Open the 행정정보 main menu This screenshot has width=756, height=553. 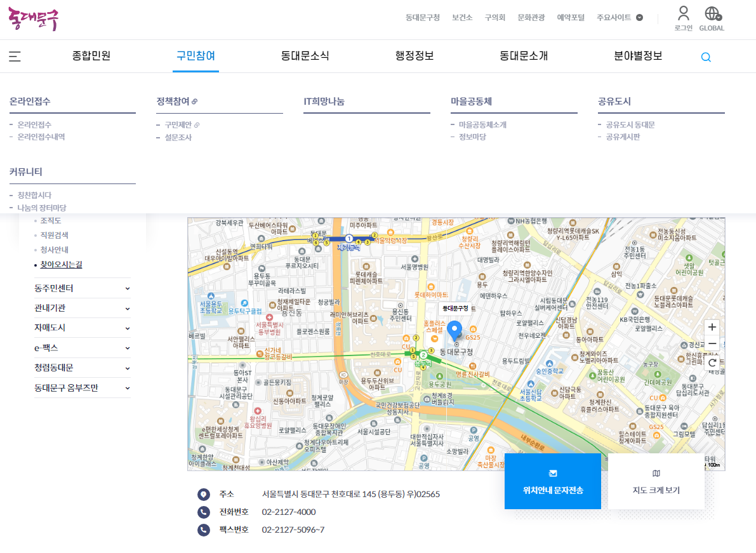coord(414,56)
